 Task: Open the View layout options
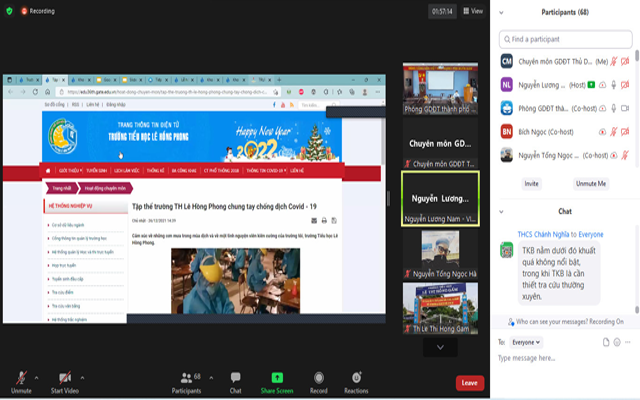pyautogui.click(x=473, y=11)
